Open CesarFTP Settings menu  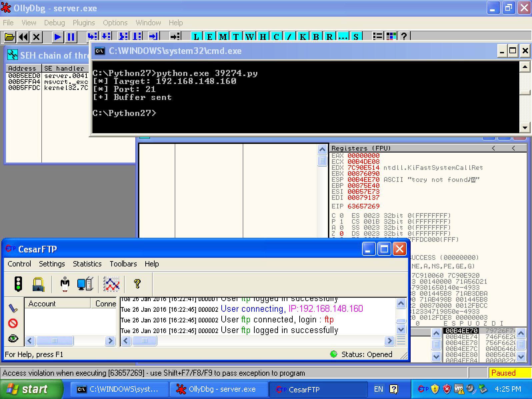52,264
